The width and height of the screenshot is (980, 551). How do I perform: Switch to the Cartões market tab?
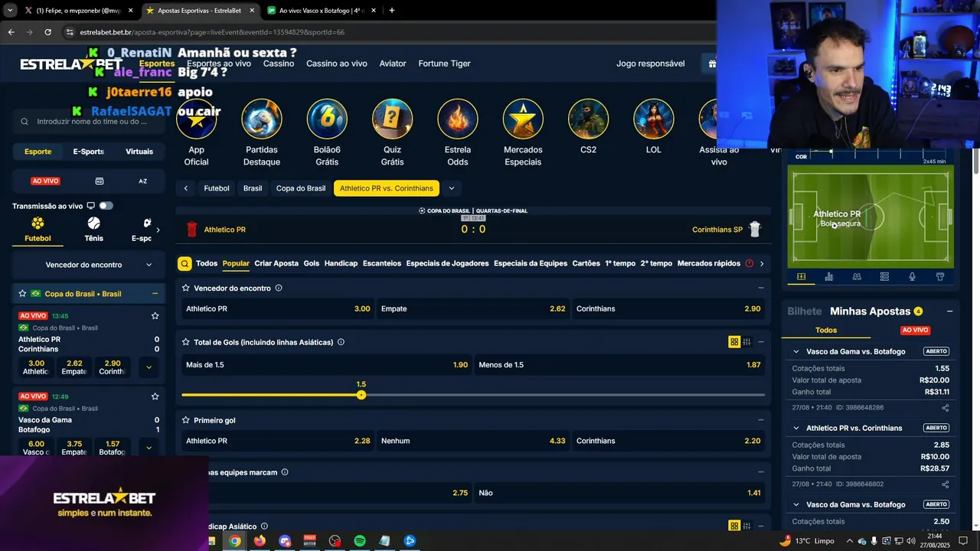coord(586,263)
